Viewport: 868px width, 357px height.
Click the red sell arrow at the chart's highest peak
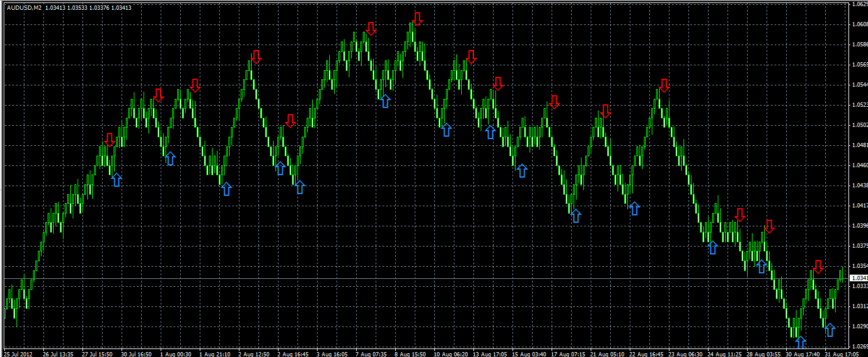pos(417,18)
